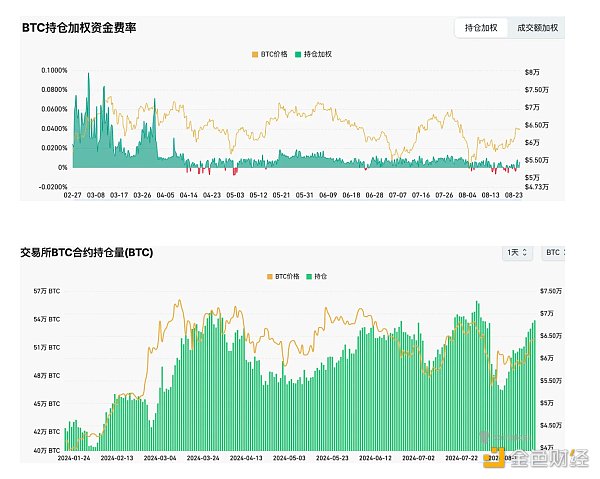Image resolution: width=600 pixels, height=479 pixels.
Task: Select the 02-27 date on funding chart axis
Action: tap(71, 196)
